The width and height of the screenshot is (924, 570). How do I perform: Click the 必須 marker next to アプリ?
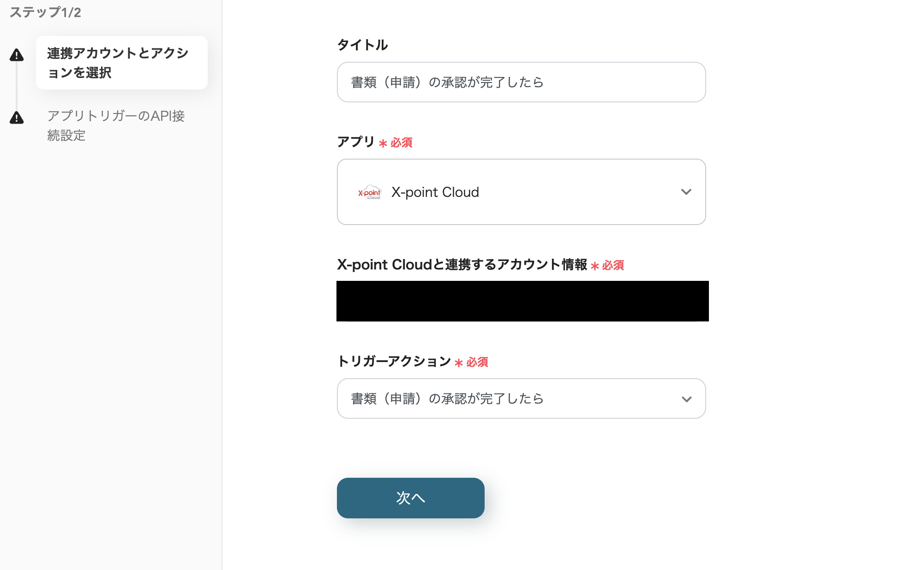tap(401, 143)
